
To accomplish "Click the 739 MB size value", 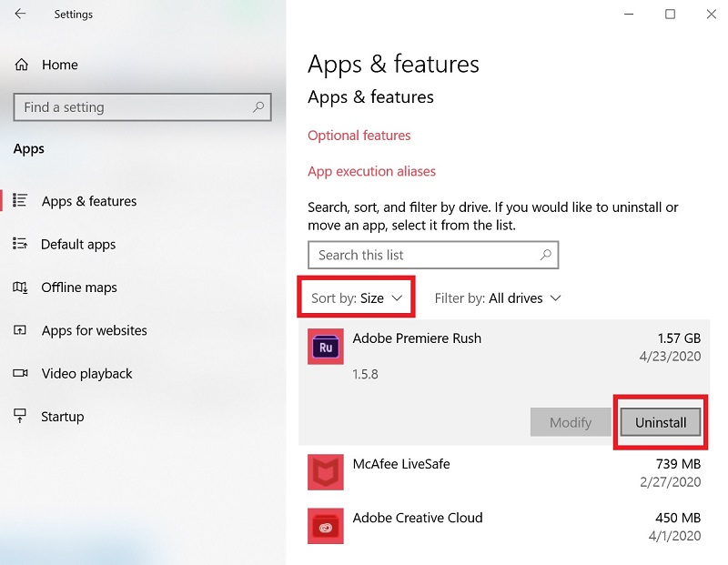I will click(x=678, y=464).
